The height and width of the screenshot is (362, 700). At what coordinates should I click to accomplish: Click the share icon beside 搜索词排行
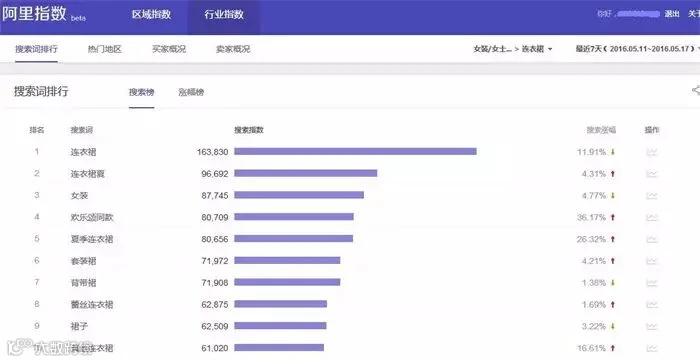tap(696, 90)
